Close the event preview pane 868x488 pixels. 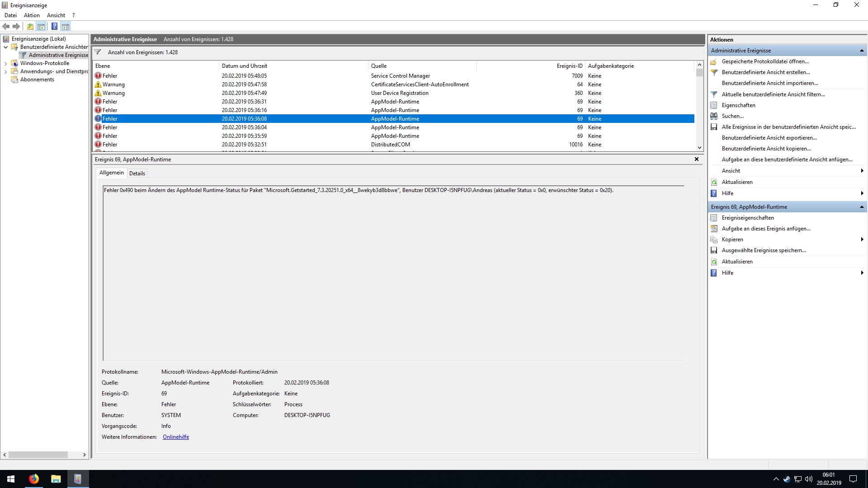[697, 159]
